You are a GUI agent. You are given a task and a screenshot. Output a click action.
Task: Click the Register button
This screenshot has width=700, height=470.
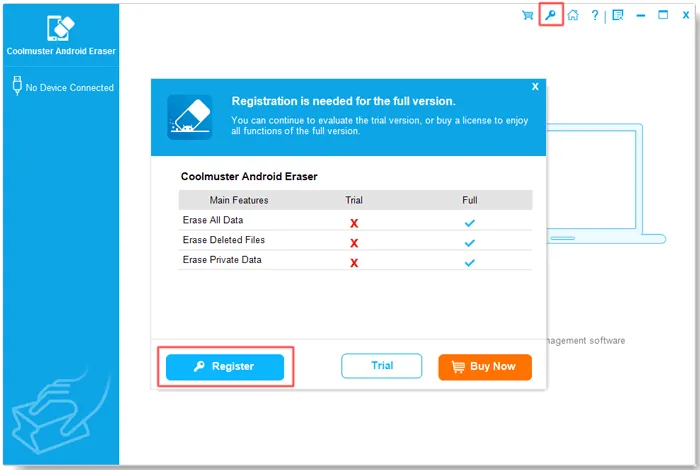(225, 367)
